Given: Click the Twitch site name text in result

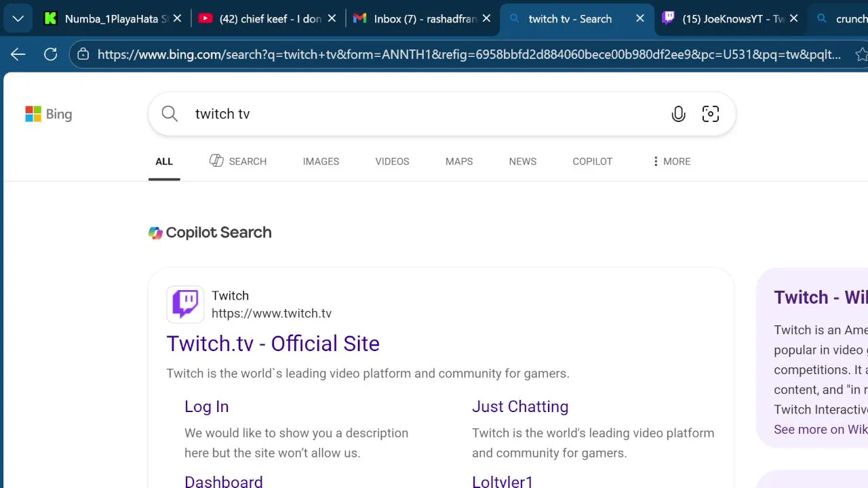Looking at the screenshot, I should pyautogui.click(x=230, y=296).
